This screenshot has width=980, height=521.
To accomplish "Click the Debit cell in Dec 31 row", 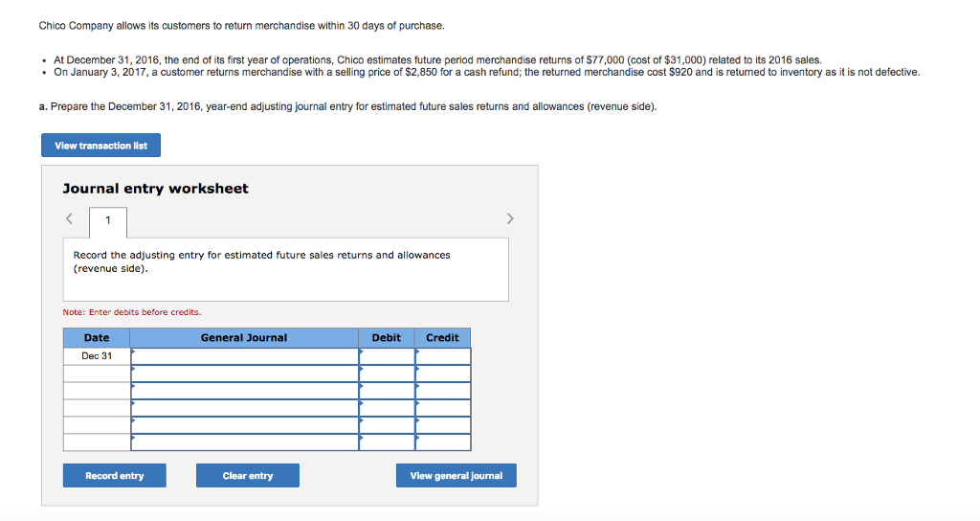I will (x=387, y=356).
